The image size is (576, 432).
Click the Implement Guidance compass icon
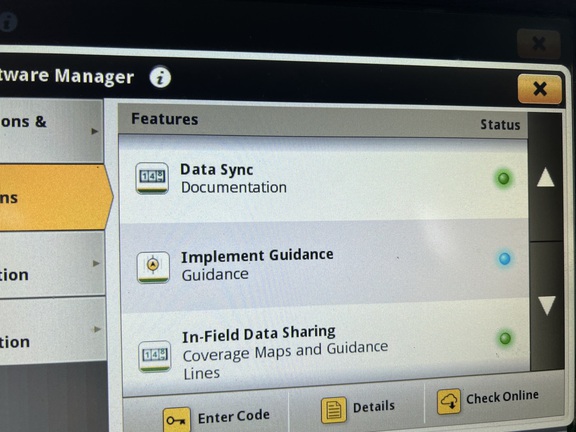[153, 267]
